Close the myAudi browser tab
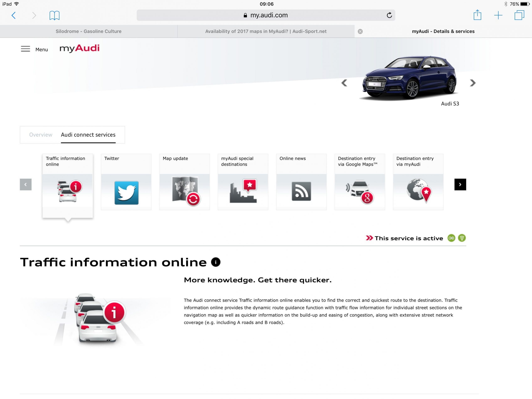532x399 pixels. tap(360, 31)
